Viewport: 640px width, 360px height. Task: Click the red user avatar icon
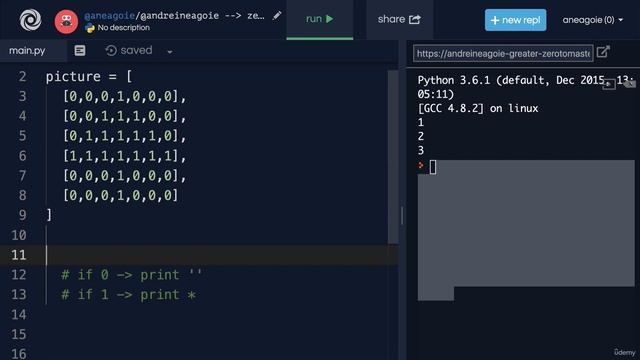[x=66, y=22]
